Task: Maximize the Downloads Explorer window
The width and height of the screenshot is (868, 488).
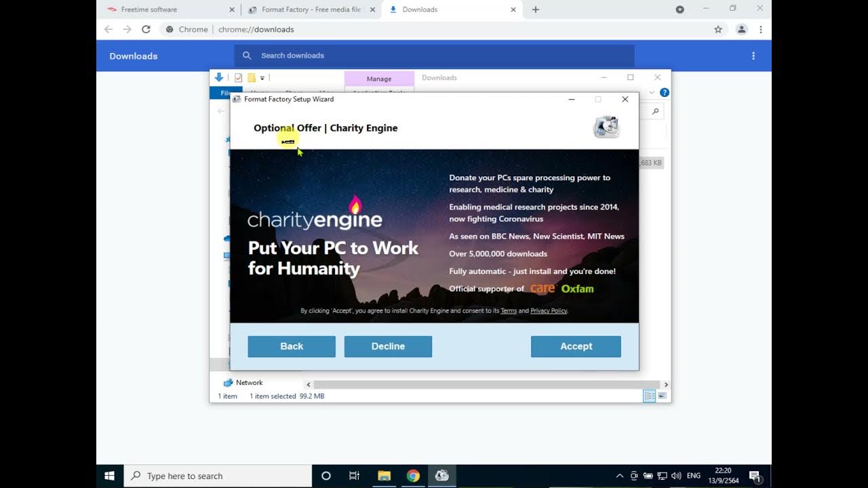Action: click(630, 77)
